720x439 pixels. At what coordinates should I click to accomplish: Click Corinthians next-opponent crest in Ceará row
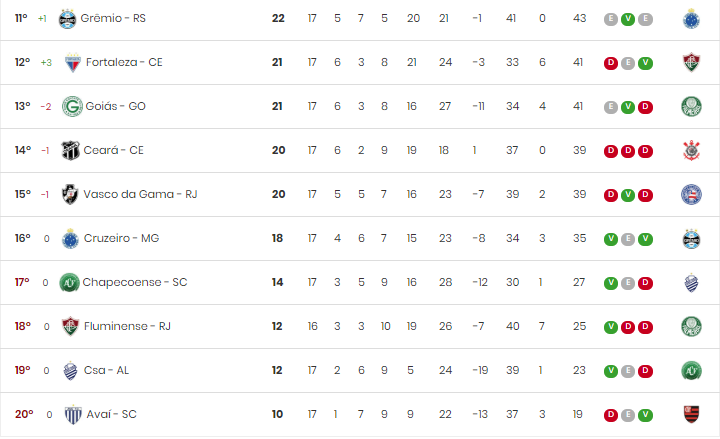click(x=691, y=150)
